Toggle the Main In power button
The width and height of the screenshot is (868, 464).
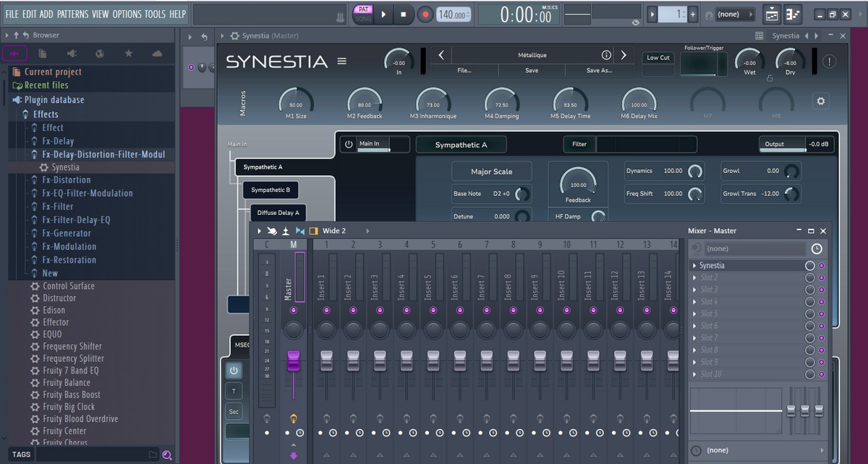(x=349, y=144)
